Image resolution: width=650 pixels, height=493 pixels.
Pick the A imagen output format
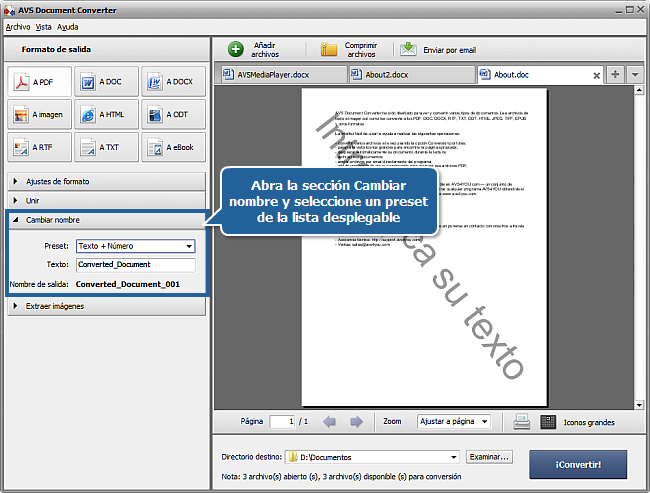[x=39, y=114]
